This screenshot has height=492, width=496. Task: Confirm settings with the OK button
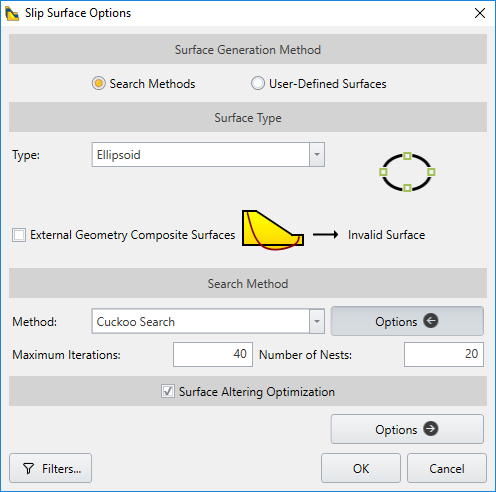[x=361, y=468]
